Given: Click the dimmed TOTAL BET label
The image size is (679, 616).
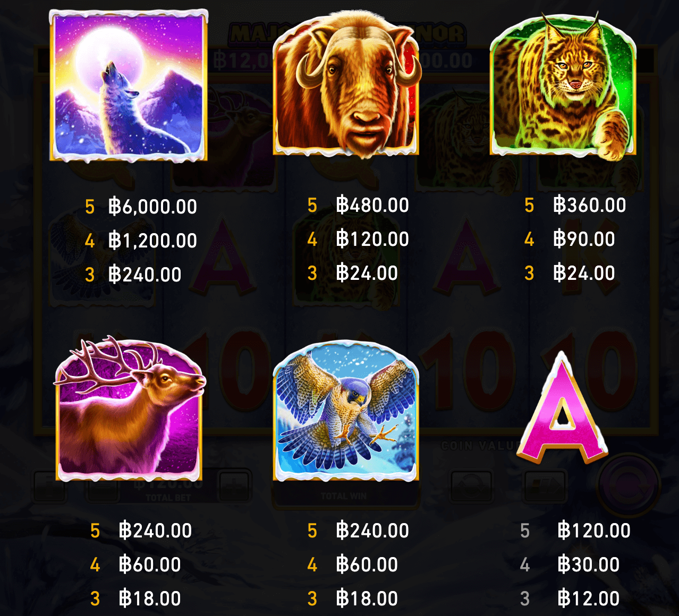Looking at the screenshot, I should point(168,498).
